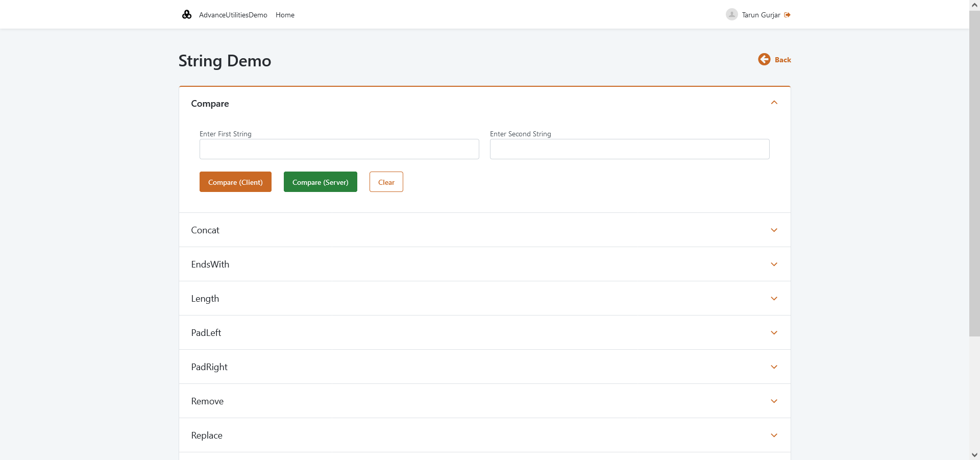Click the logout icon beside Tarun Gurjar
This screenshot has height=460, width=980.
(787, 15)
